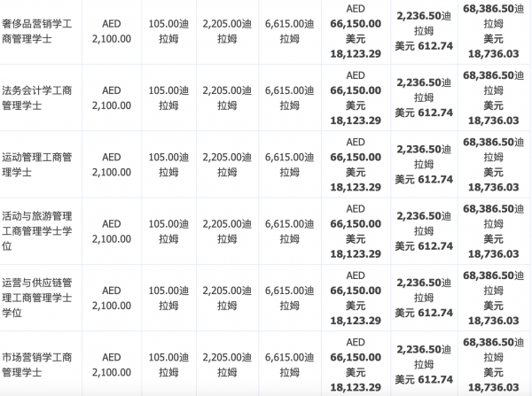This screenshot has height=396, width=532.
Task: Click AED 2,100.00 in the 法务会计学 row
Action: point(112,98)
